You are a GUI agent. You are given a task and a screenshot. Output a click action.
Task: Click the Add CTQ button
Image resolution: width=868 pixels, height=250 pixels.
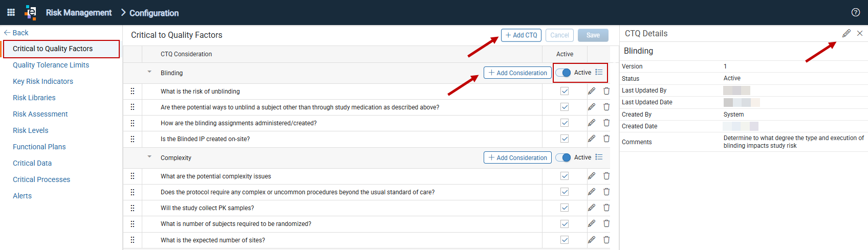(521, 35)
